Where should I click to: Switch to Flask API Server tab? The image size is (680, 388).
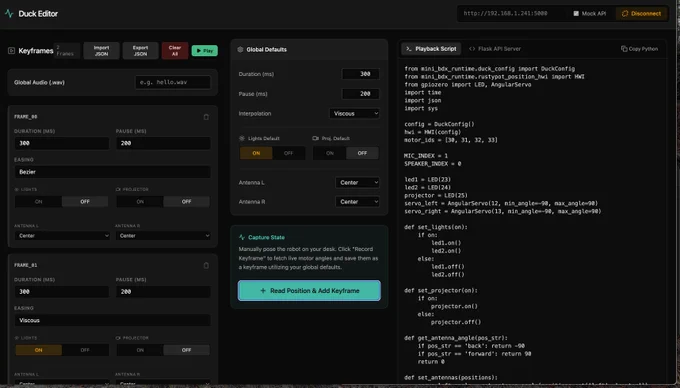click(x=495, y=49)
